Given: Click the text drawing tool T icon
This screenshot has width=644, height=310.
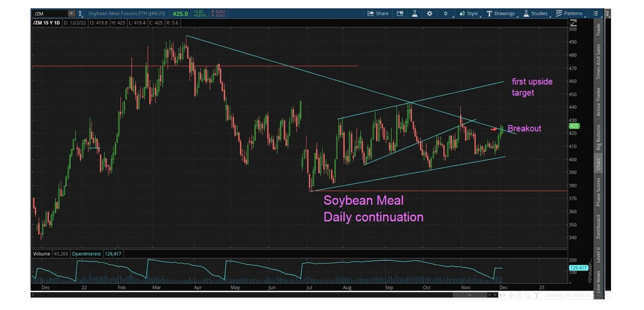Looking at the screenshot, I should [x=537, y=295].
